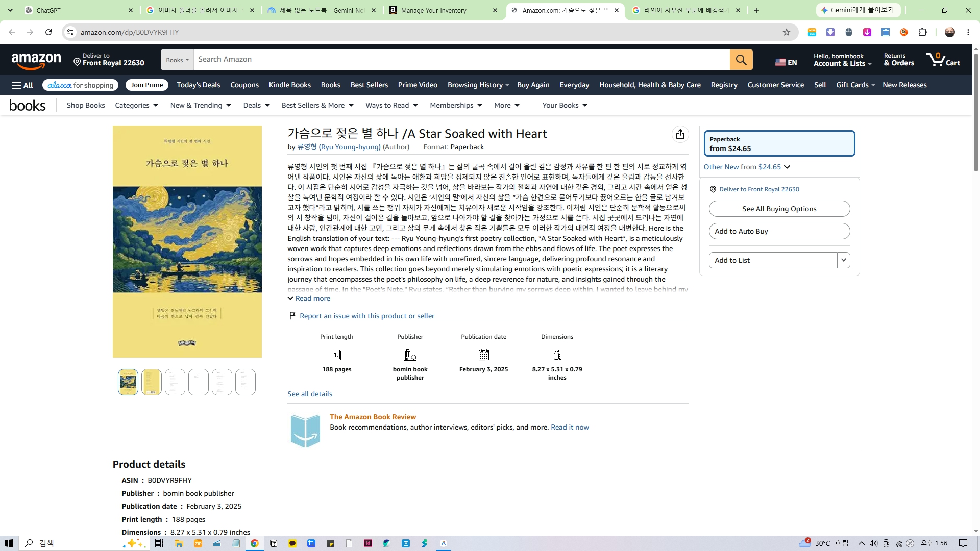Open the taskbar notification center

tap(963, 543)
